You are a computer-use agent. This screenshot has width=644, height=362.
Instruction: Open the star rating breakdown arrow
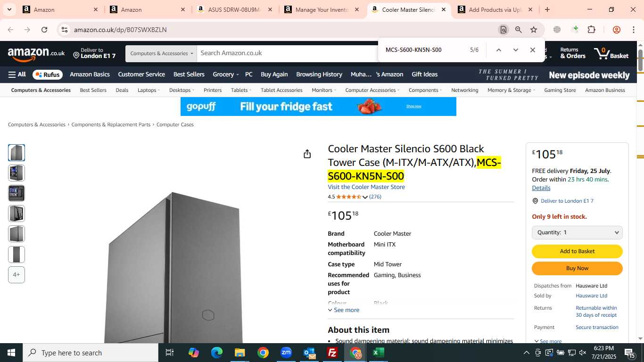[365, 197]
